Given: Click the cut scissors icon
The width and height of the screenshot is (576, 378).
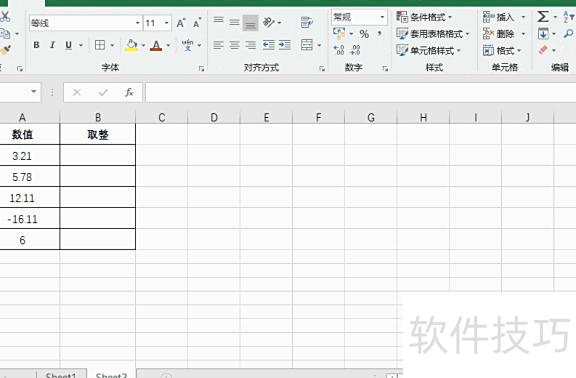Looking at the screenshot, I should pyautogui.click(x=5, y=17).
